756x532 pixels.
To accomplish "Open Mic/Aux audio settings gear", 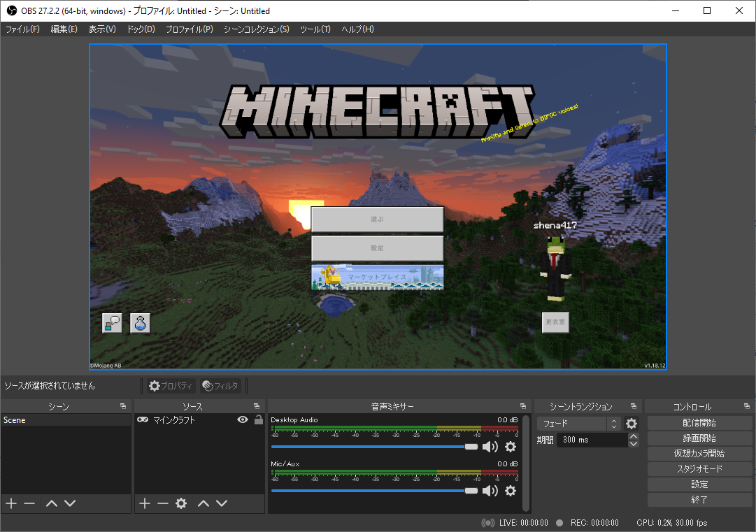I will tap(511, 491).
